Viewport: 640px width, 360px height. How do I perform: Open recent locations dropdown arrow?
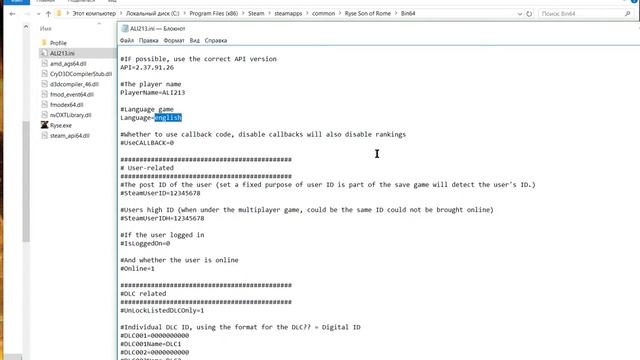(x=38, y=13)
